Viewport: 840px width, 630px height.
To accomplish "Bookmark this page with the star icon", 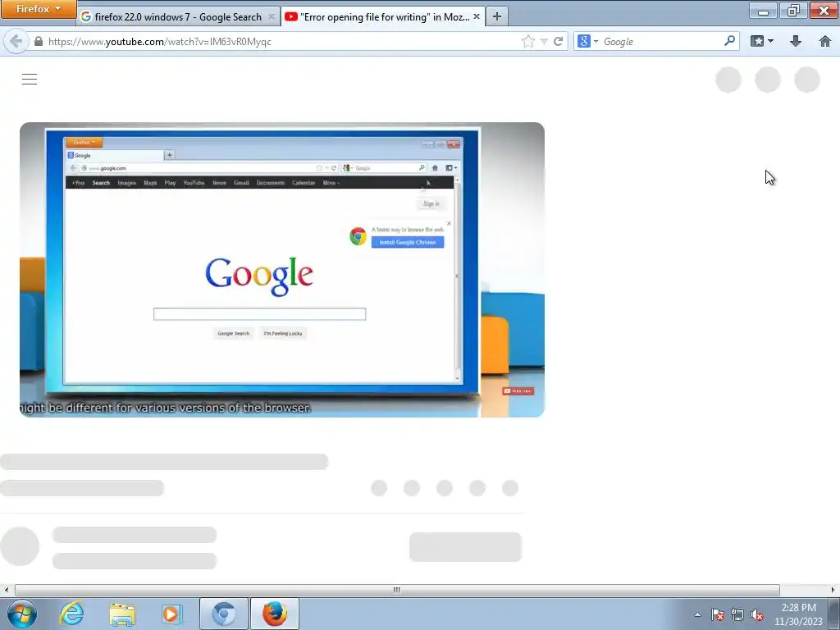I will coord(527,41).
